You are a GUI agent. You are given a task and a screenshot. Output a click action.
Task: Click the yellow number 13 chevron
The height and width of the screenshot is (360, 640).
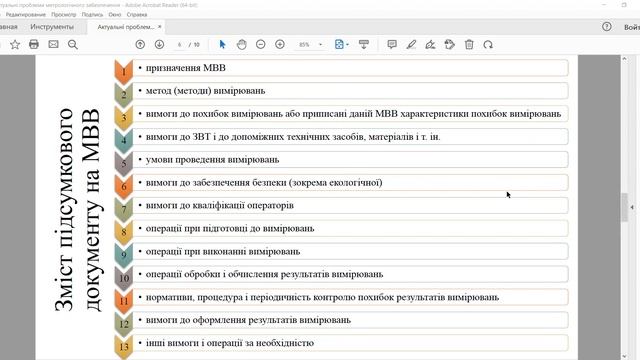[x=124, y=347]
